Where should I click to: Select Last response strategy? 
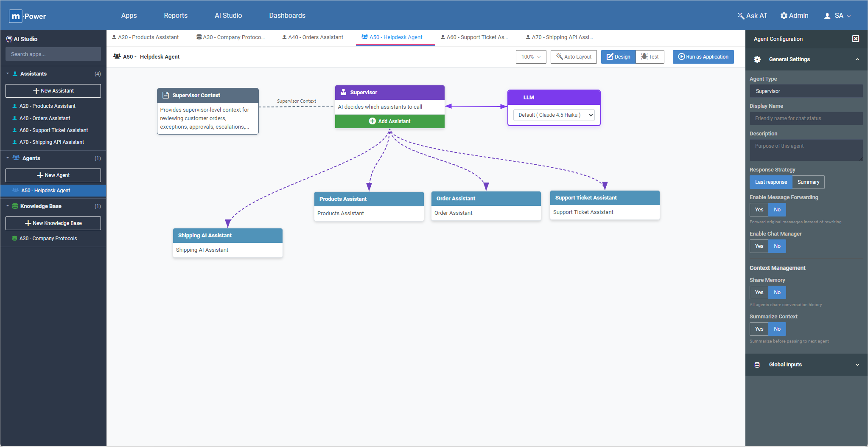click(x=771, y=182)
